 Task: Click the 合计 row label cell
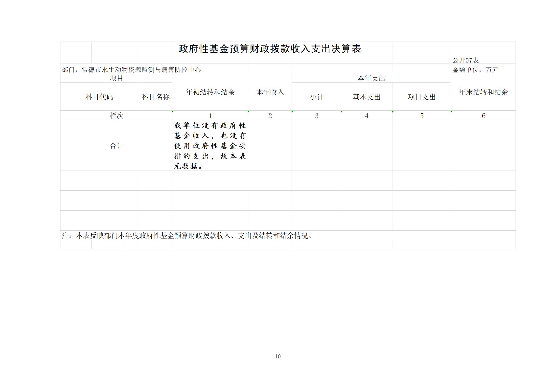coord(116,146)
